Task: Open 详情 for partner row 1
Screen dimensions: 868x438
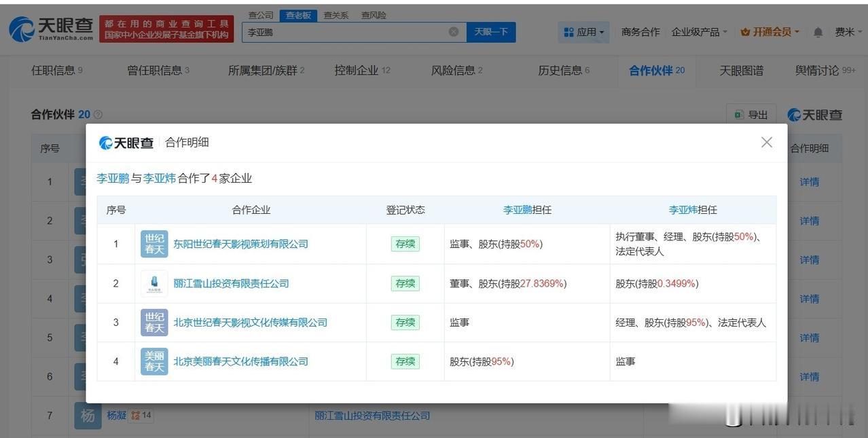Action: tap(809, 181)
